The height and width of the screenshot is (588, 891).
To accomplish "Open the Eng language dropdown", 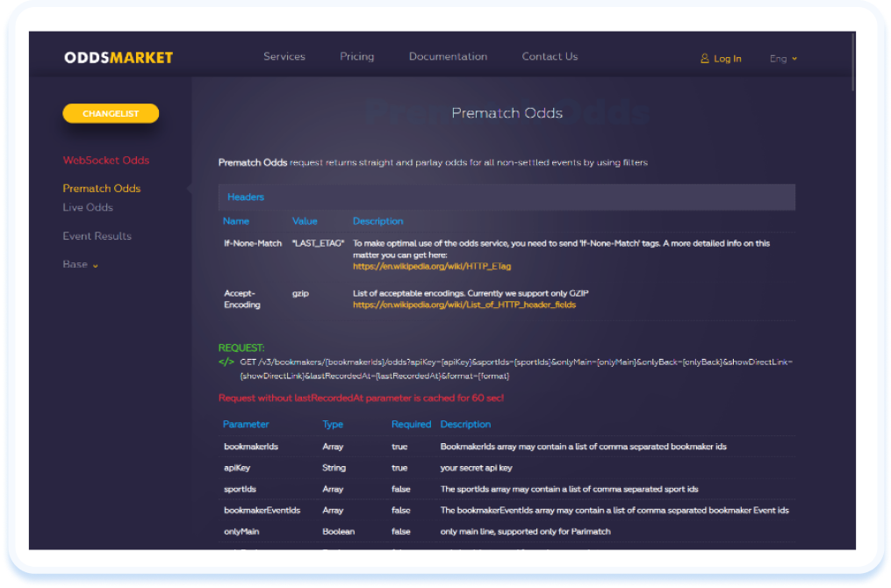I will (x=780, y=58).
